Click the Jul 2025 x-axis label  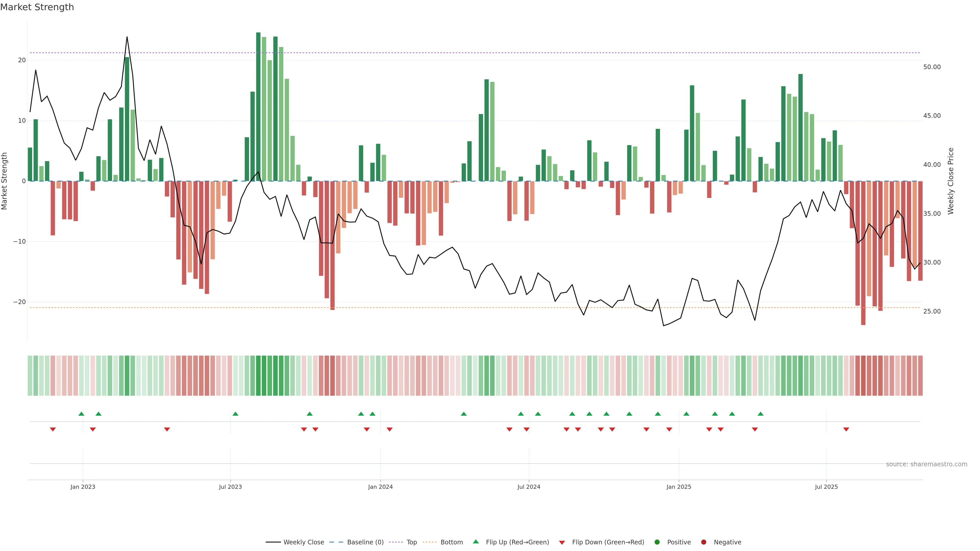(x=826, y=487)
